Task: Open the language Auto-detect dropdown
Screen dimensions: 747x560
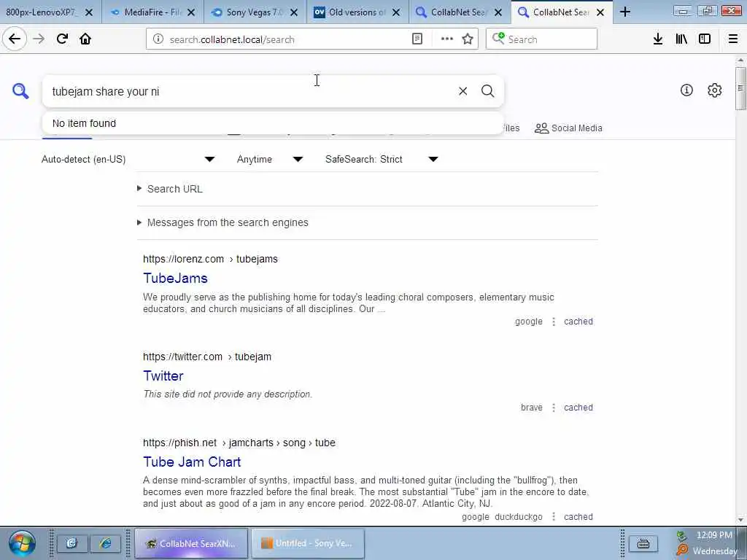Action: pyautogui.click(x=128, y=159)
